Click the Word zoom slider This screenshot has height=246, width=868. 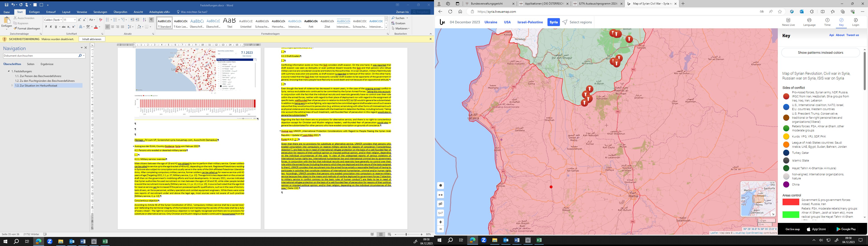click(406, 234)
